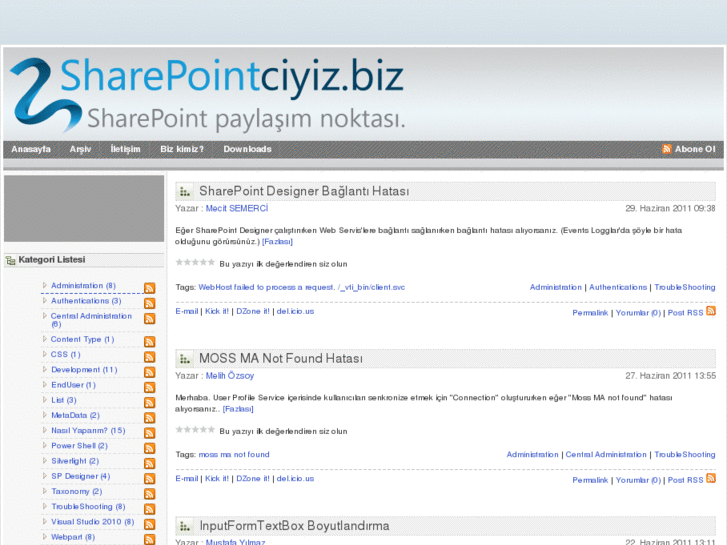Expand arrow next to Administration category

tap(45, 285)
